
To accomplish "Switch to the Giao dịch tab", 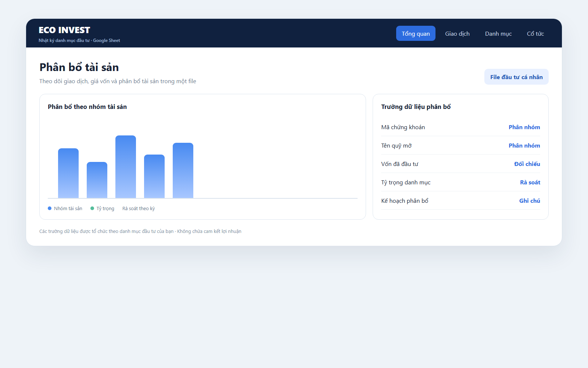I will [x=457, y=33].
